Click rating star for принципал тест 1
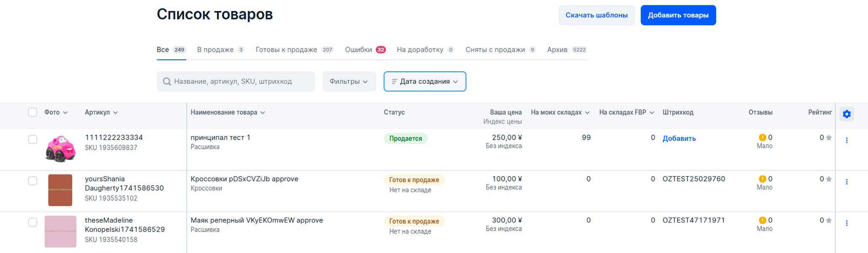868x253 pixels. [829, 137]
